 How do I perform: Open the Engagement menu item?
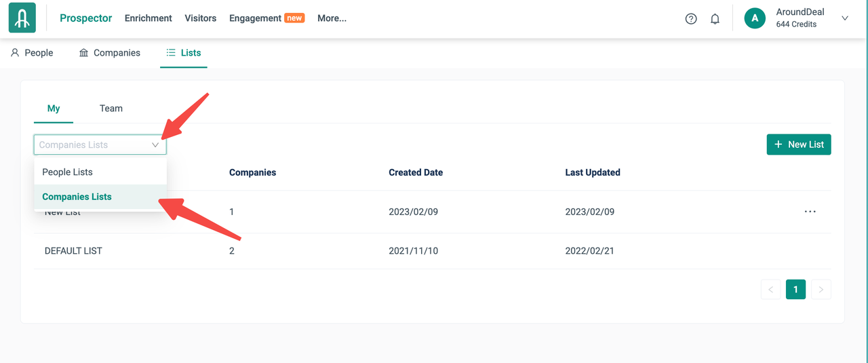(255, 18)
